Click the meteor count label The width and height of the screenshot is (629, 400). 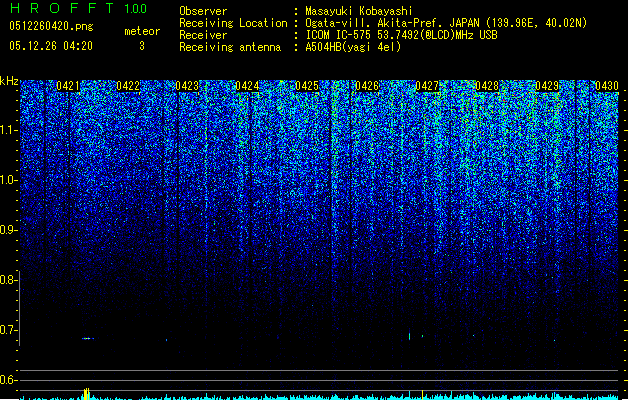coord(142,31)
